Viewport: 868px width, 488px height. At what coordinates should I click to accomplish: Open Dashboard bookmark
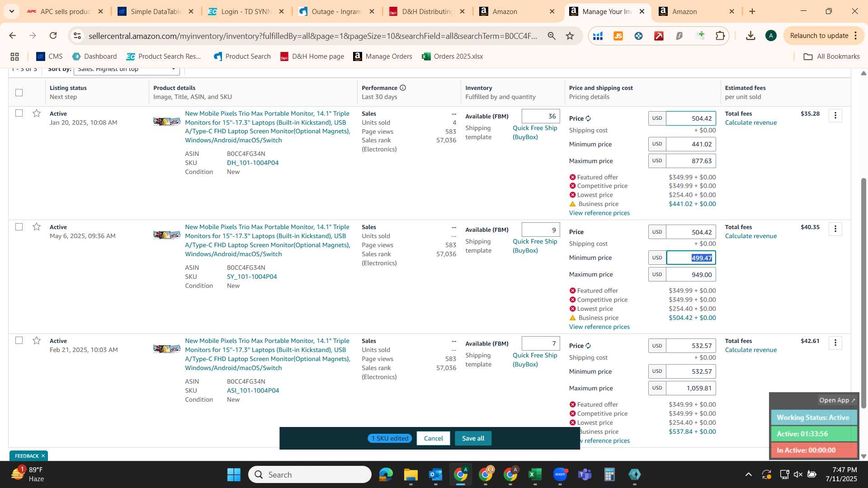point(94,56)
